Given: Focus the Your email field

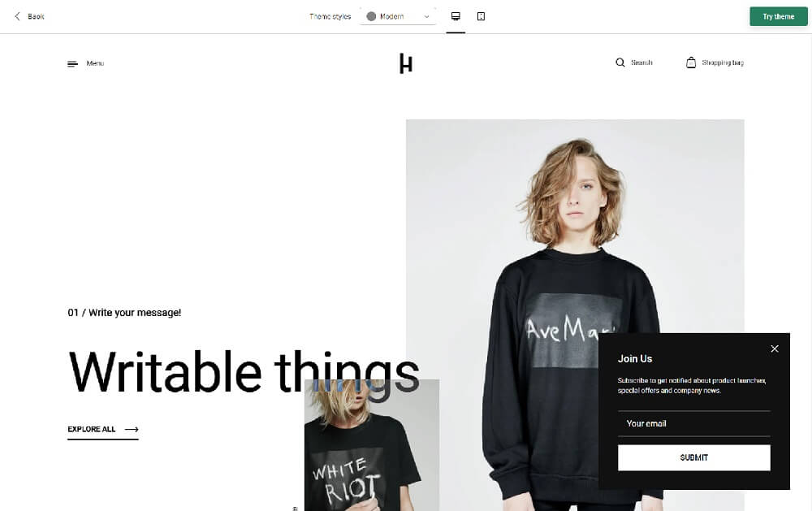Looking at the screenshot, I should (x=694, y=423).
